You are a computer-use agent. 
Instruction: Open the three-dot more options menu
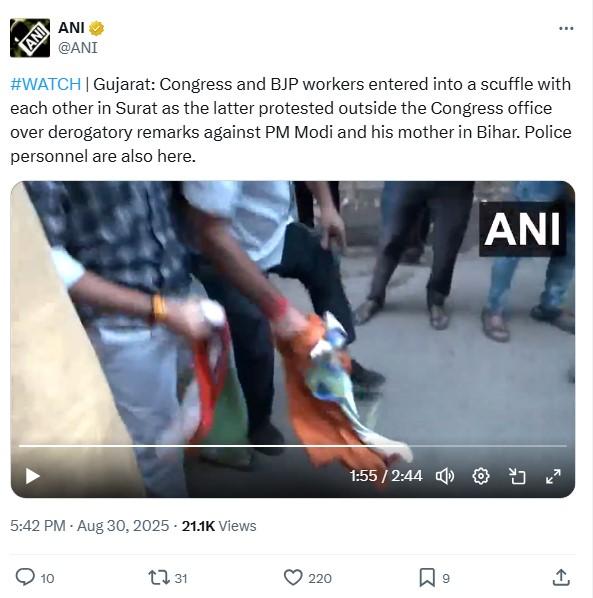click(566, 28)
